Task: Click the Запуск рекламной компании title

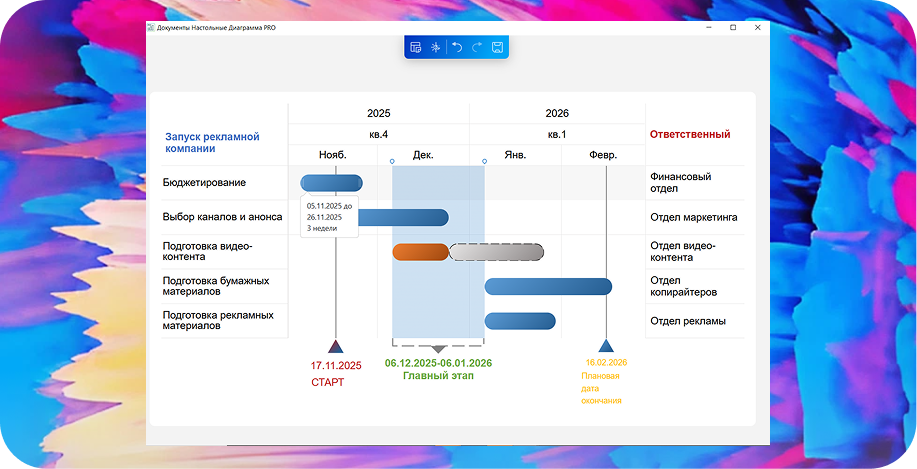Action: pyautogui.click(x=211, y=142)
